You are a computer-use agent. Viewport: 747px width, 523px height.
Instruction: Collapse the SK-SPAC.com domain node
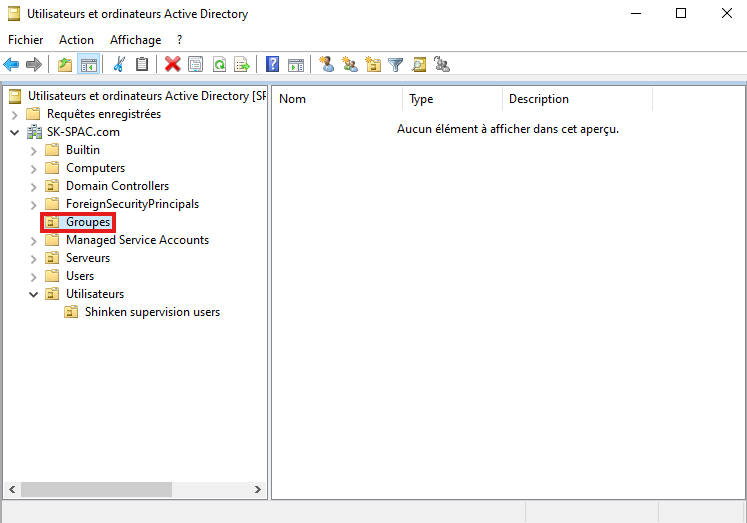tap(15, 132)
